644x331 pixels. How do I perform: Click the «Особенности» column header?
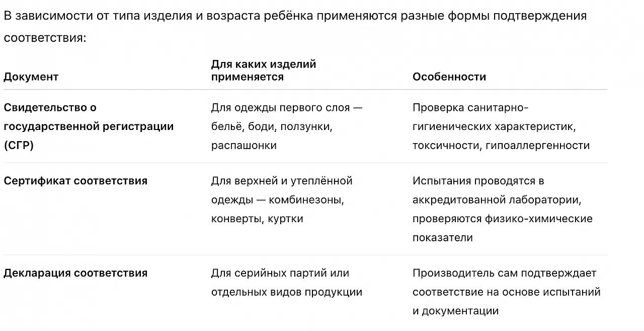449,77
